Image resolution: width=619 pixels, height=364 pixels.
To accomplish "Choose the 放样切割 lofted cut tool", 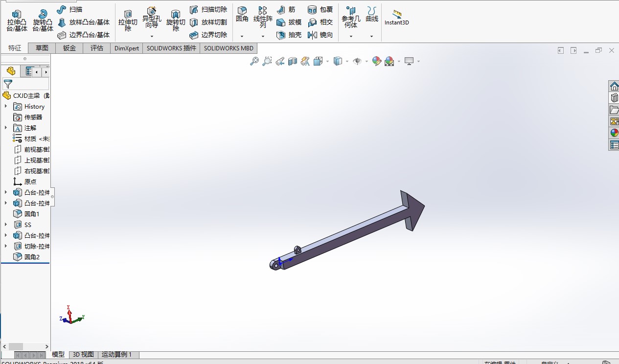I will coord(208,22).
